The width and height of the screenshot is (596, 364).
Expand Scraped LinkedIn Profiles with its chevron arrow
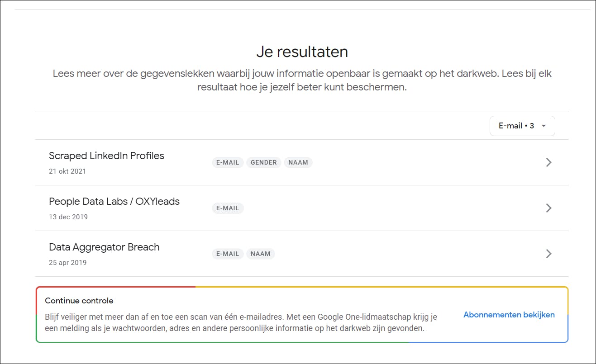548,162
